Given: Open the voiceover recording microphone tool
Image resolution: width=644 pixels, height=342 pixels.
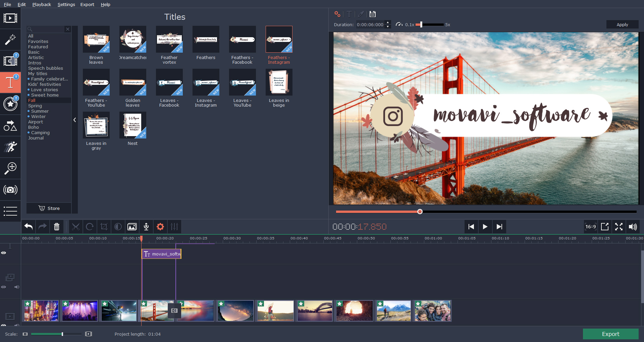Looking at the screenshot, I should tap(146, 227).
